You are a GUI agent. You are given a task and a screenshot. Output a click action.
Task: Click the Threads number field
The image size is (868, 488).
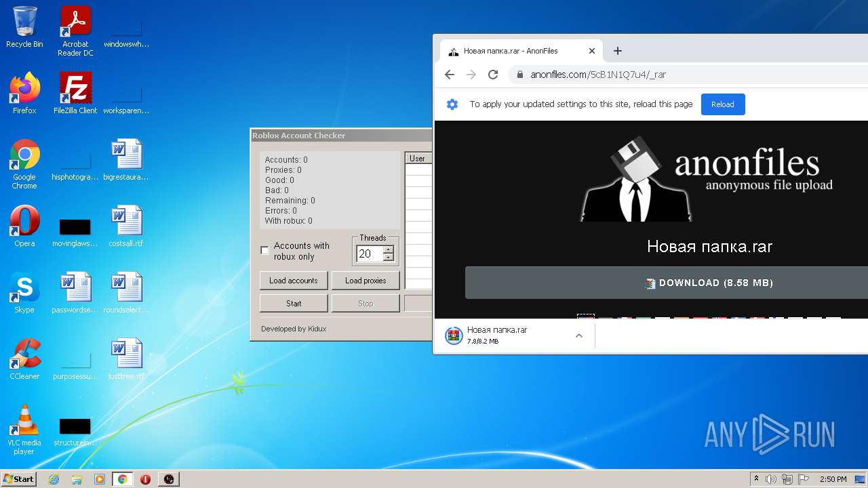pos(370,253)
